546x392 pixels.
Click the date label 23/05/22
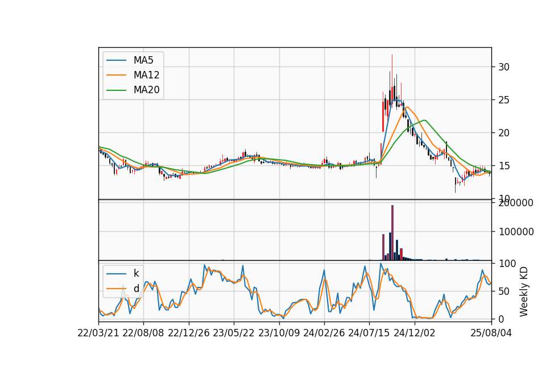[234, 333]
